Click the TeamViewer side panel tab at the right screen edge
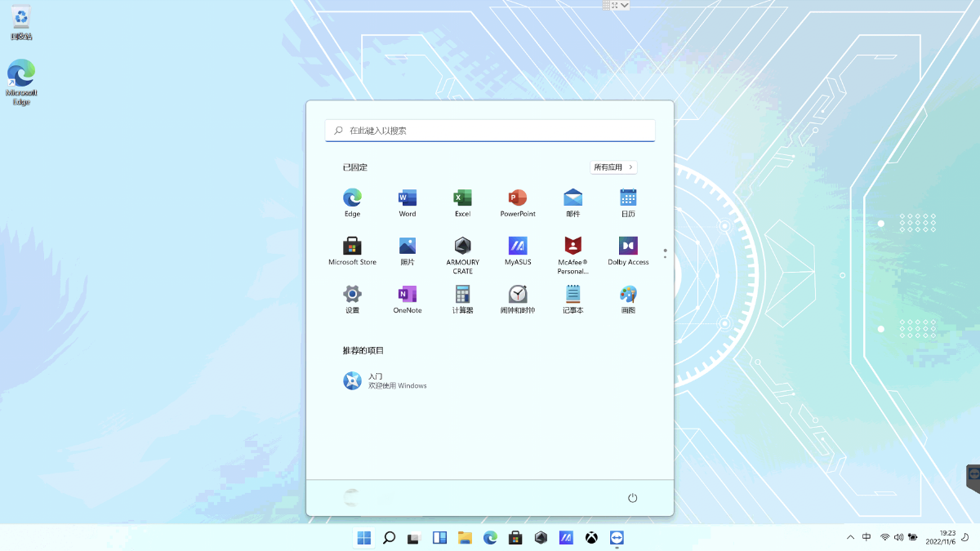980x551 pixels. (973, 478)
